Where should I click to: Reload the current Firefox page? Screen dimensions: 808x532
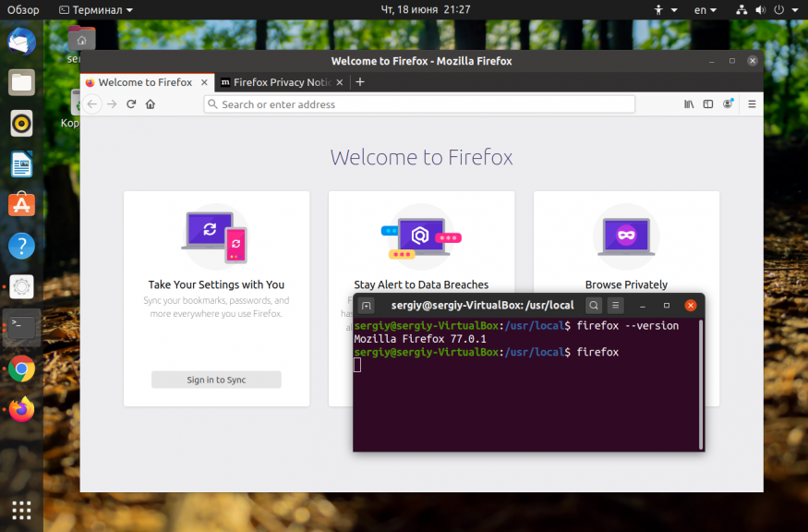pos(131,104)
